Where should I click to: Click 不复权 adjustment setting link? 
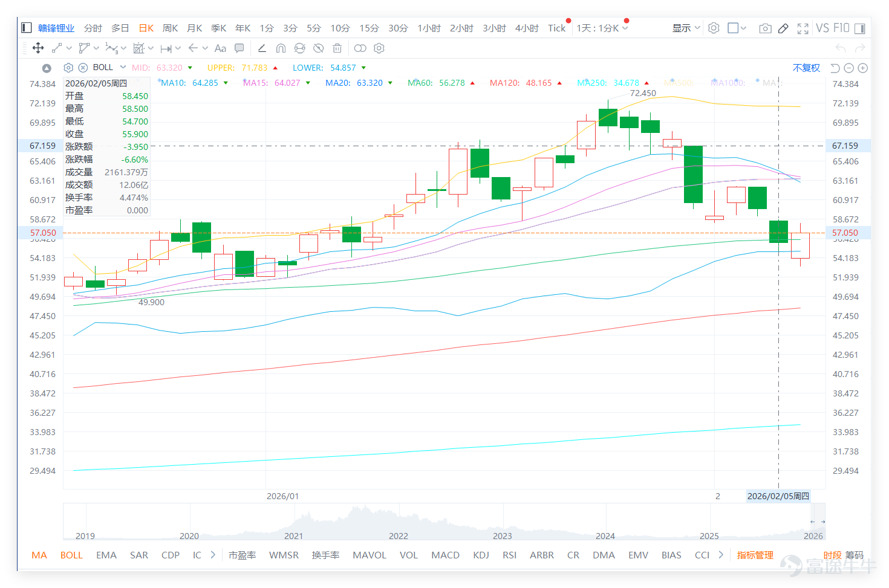point(806,68)
